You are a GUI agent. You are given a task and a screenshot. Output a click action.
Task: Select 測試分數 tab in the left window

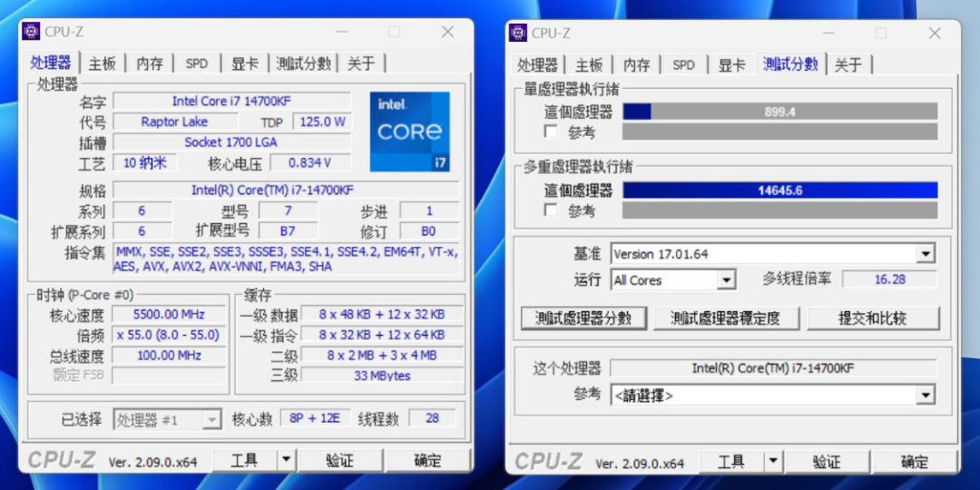303,64
